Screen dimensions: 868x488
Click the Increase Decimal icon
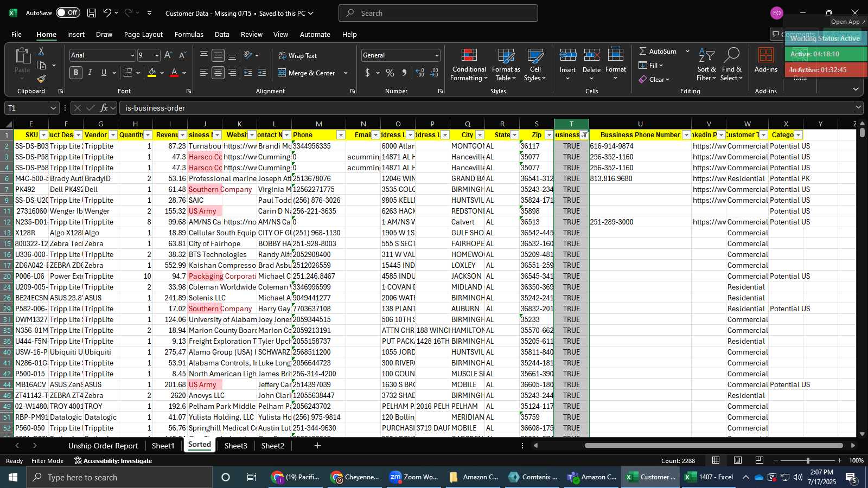pyautogui.click(x=419, y=73)
